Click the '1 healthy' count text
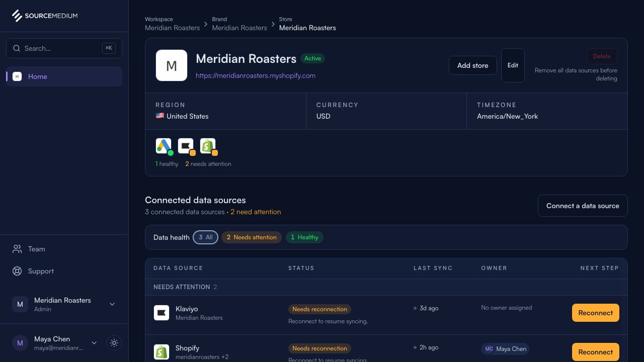Image resolution: width=644 pixels, height=362 pixels. tap(167, 164)
